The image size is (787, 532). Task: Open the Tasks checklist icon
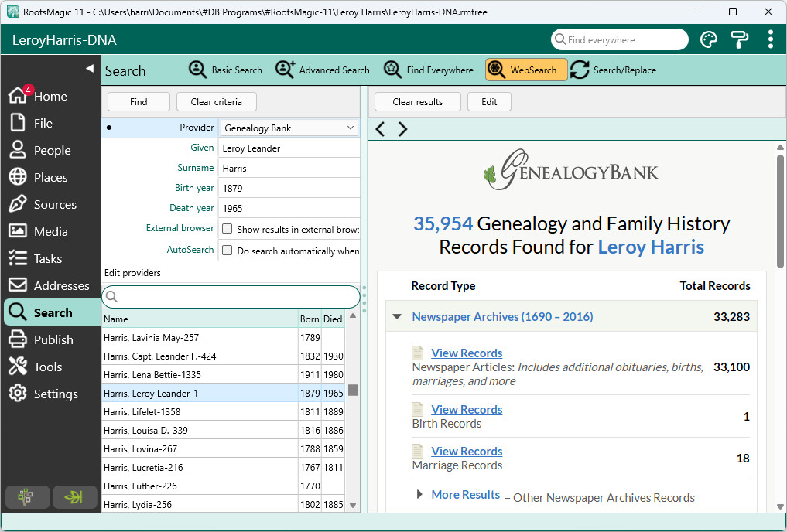18,258
